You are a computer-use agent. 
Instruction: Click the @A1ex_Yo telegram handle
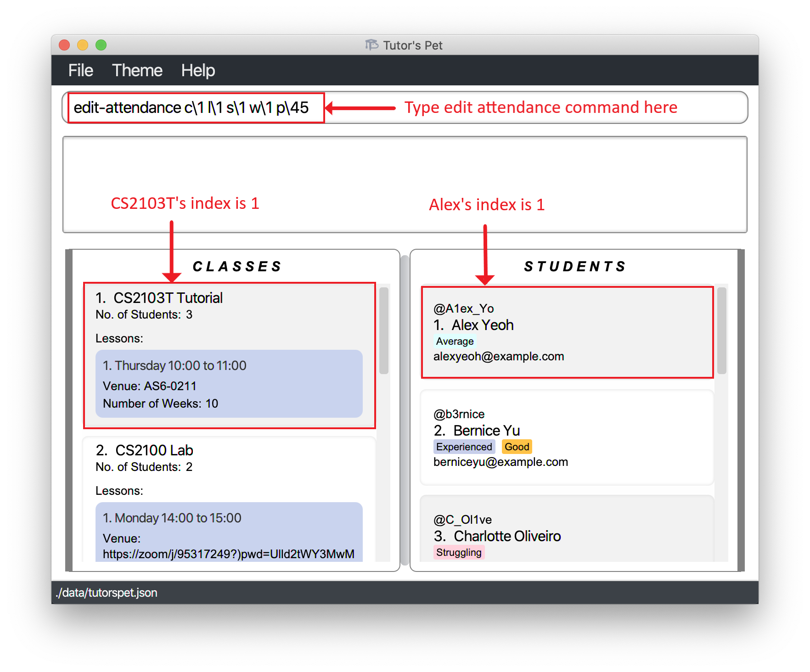pos(464,308)
